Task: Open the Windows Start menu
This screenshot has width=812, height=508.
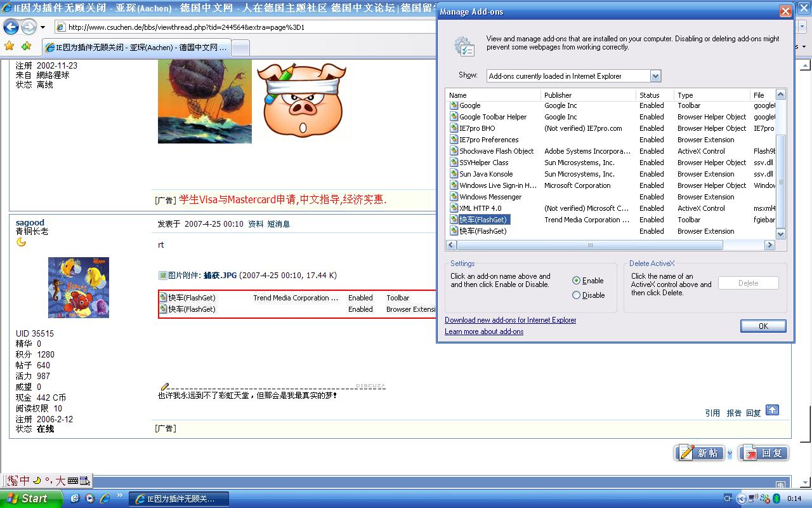Action: 31,498
